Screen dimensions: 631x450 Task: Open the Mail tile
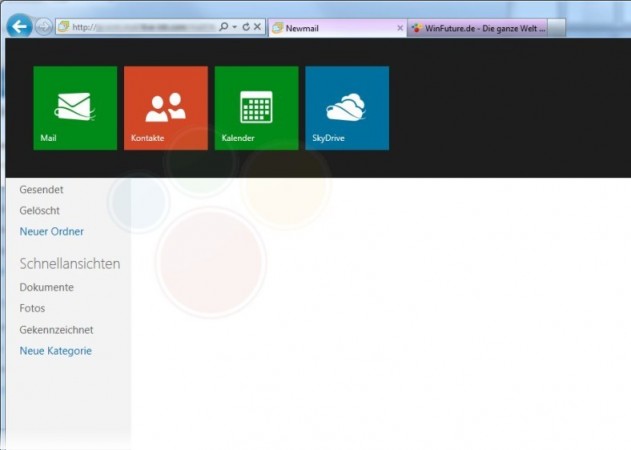pyautogui.click(x=75, y=108)
